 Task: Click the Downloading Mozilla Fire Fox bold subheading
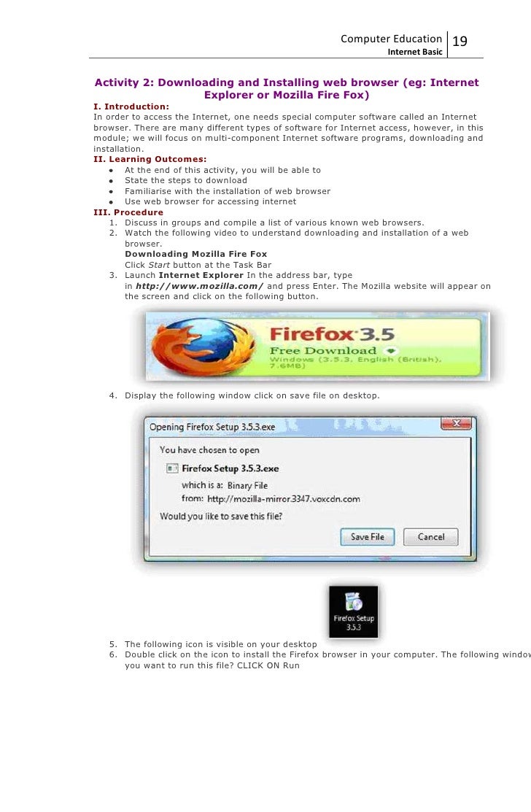[196, 254]
